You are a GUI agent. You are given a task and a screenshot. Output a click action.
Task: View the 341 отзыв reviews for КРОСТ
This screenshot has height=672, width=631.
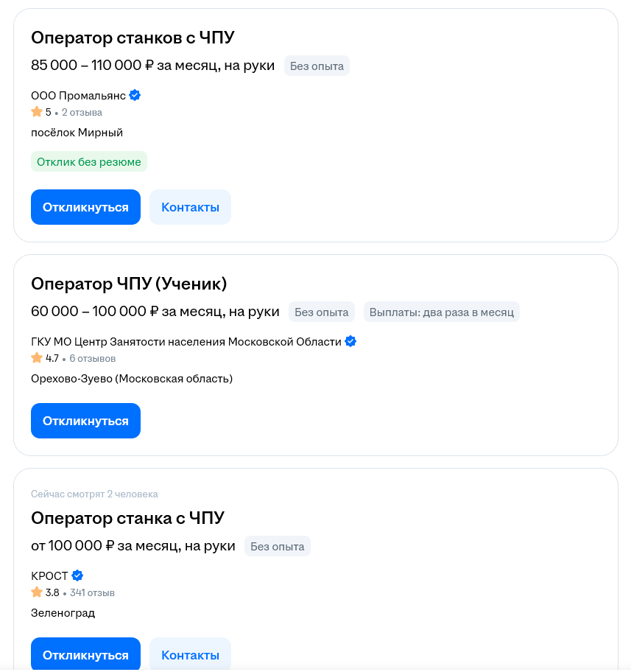pos(92,592)
